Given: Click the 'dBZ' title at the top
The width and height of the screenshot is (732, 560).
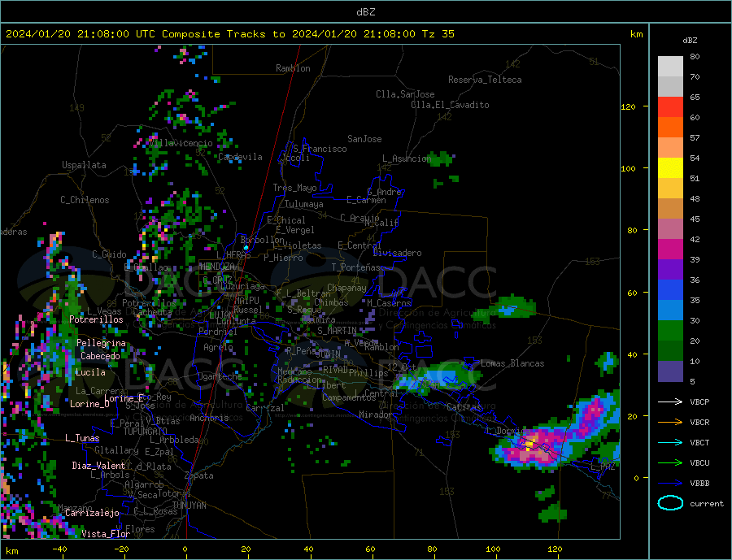Looking at the screenshot, I should pyautogui.click(x=365, y=12).
